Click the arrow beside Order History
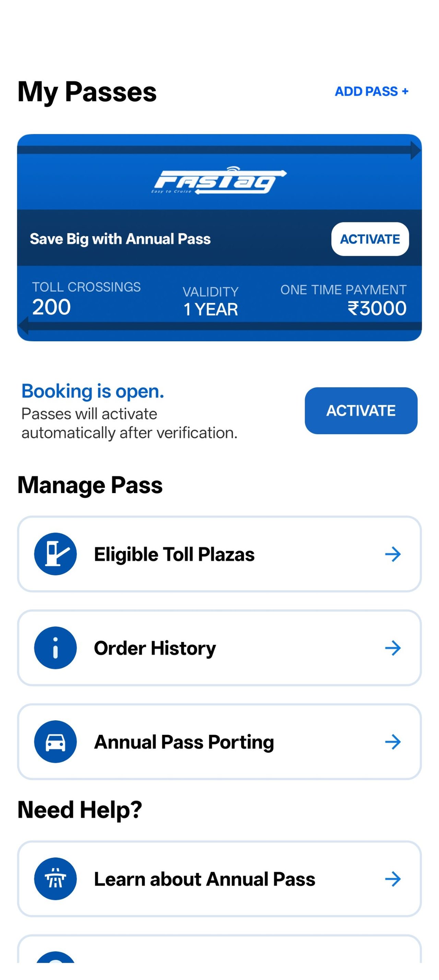Viewport: 439px width, 980px height. pyautogui.click(x=393, y=648)
